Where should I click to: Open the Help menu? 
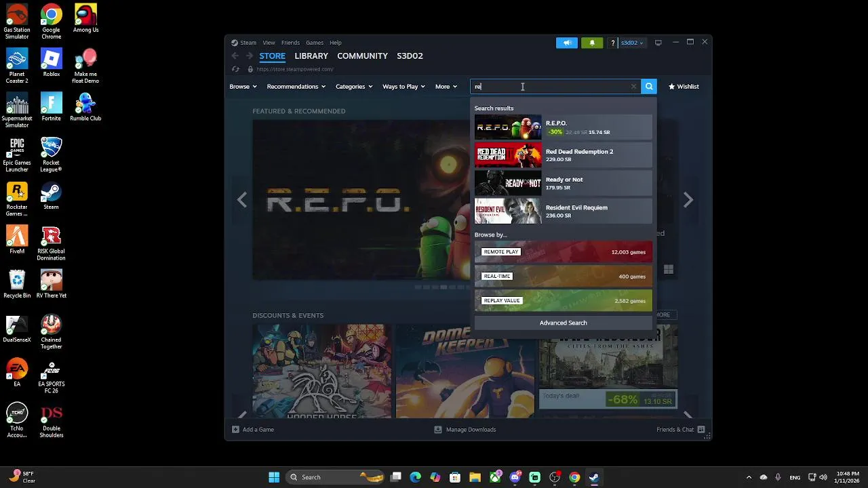point(336,43)
